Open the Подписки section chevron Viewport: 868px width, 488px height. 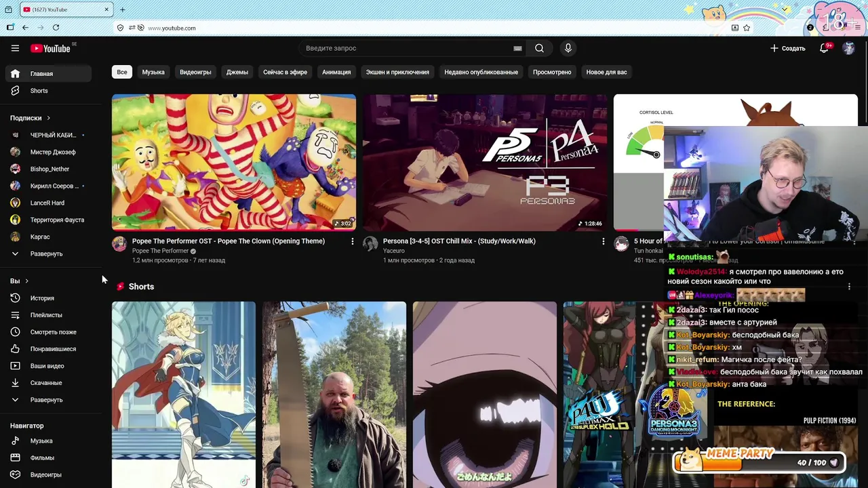point(48,118)
